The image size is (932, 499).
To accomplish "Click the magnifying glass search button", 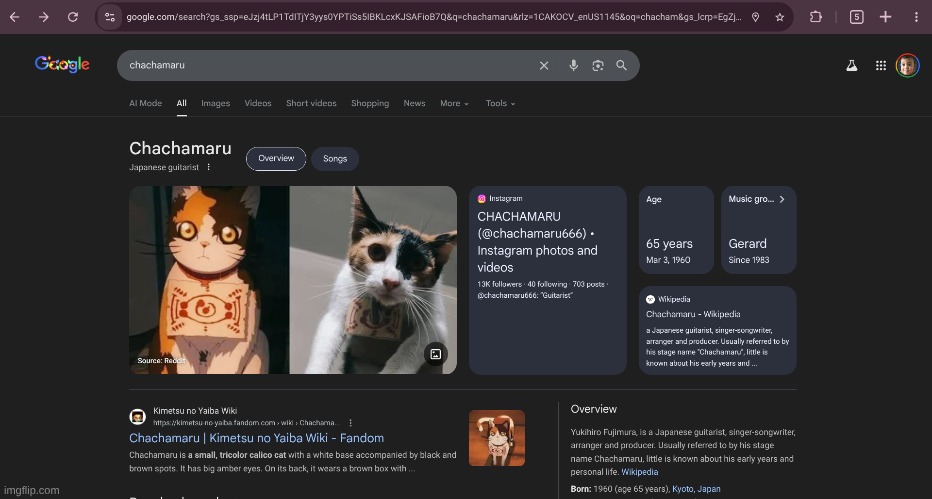I will point(621,65).
